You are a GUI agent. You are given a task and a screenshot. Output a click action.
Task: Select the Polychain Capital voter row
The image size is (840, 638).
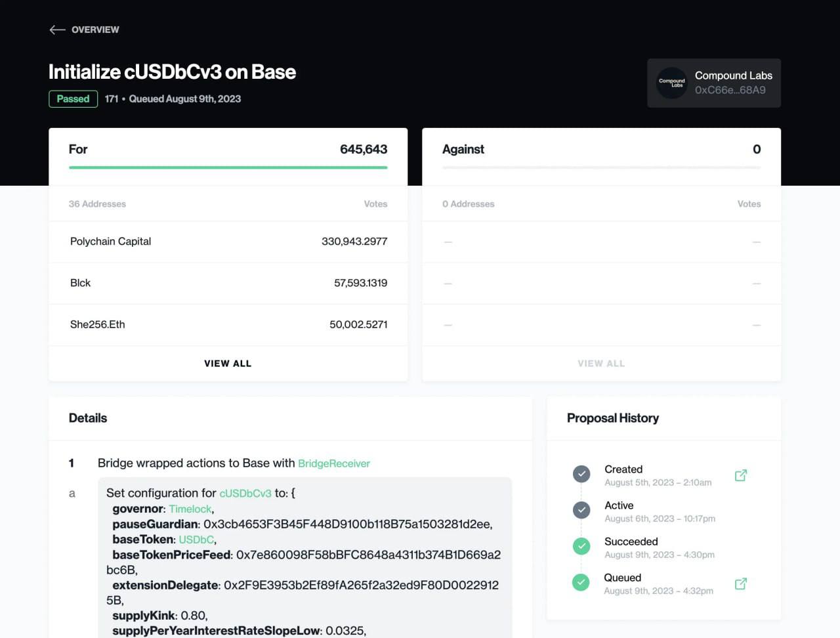tap(228, 242)
